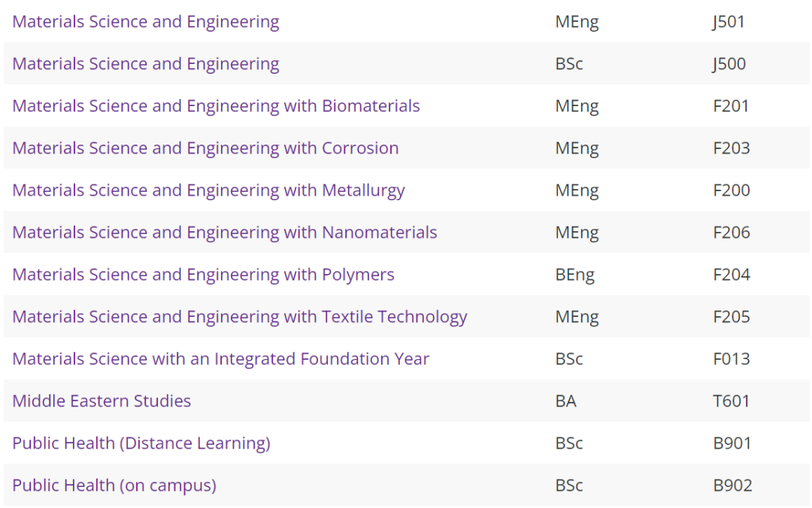Open Materials Science and Engineering with Corrosion
The image size is (812, 508).
[205, 149]
